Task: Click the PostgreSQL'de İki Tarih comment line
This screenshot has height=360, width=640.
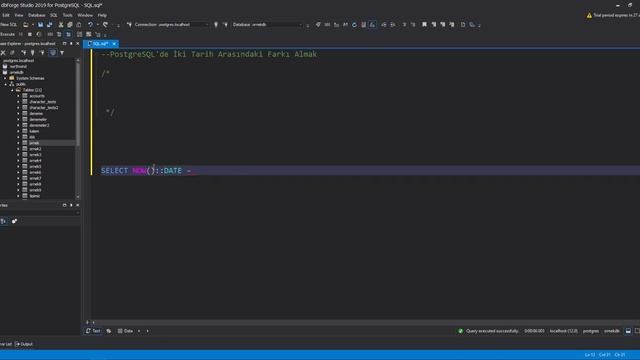Action: [209, 54]
